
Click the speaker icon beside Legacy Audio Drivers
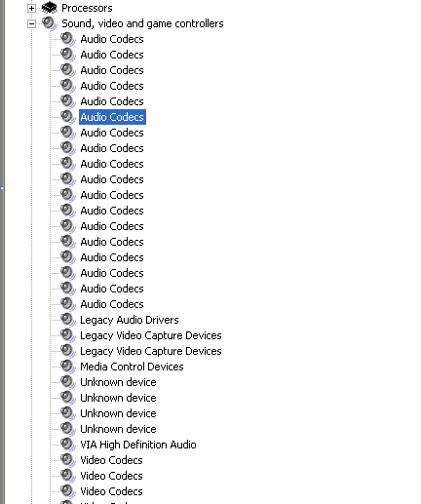[x=68, y=320]
